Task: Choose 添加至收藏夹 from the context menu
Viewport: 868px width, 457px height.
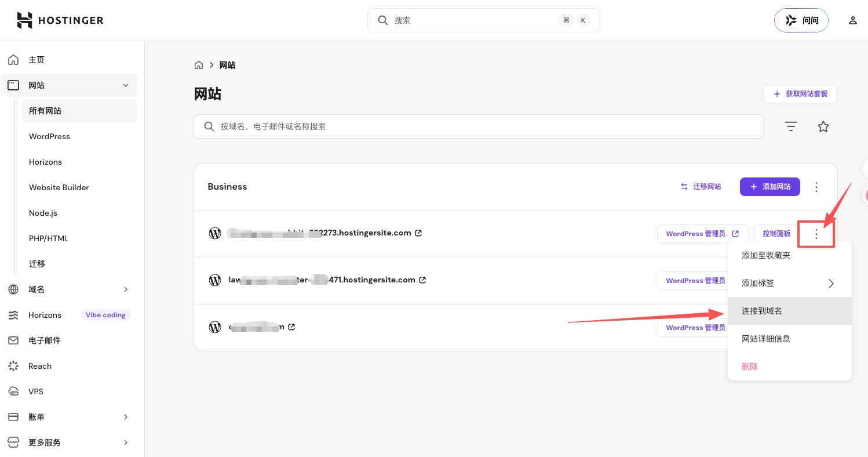Action: pyautogui.click(x=790, y=255)
